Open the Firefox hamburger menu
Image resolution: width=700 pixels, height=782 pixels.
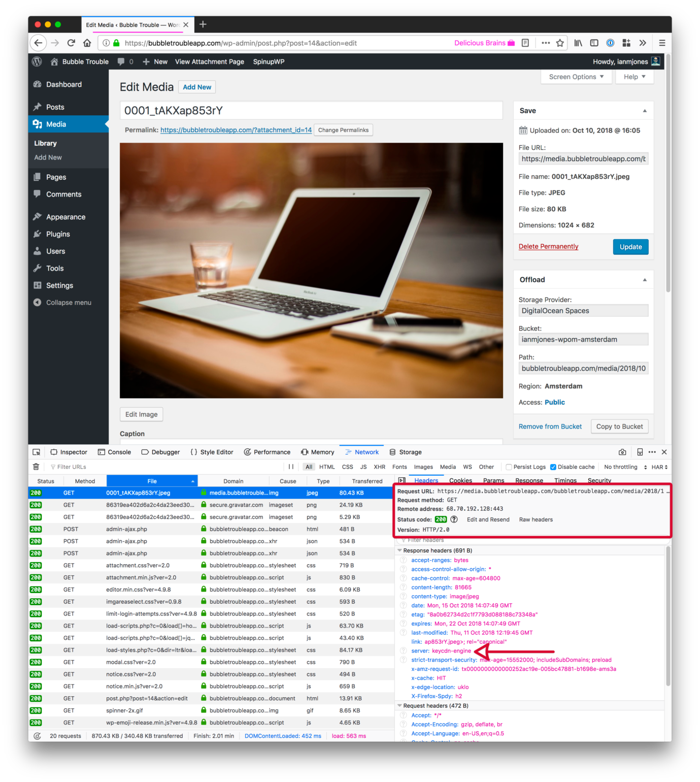click(662, 43)
